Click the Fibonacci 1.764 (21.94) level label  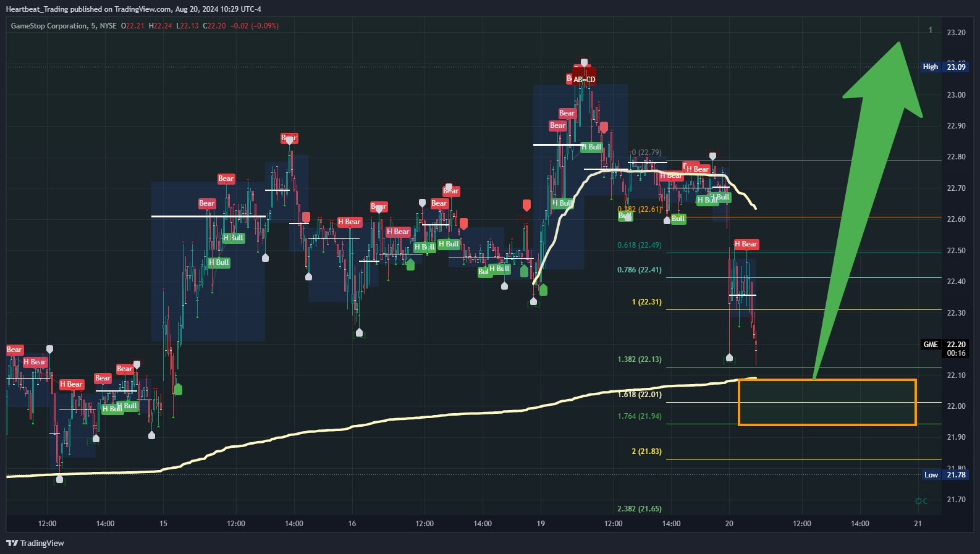639,416
